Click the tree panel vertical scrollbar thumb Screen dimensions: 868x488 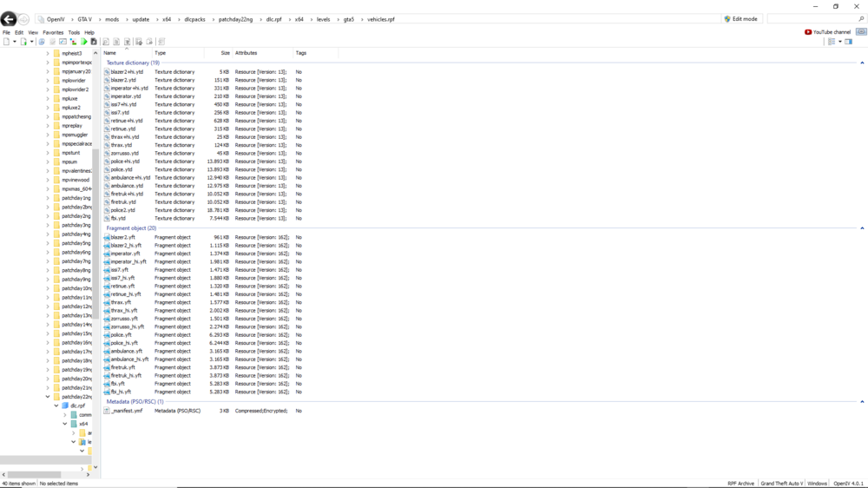pyautogui.click(x=95, y=233)
